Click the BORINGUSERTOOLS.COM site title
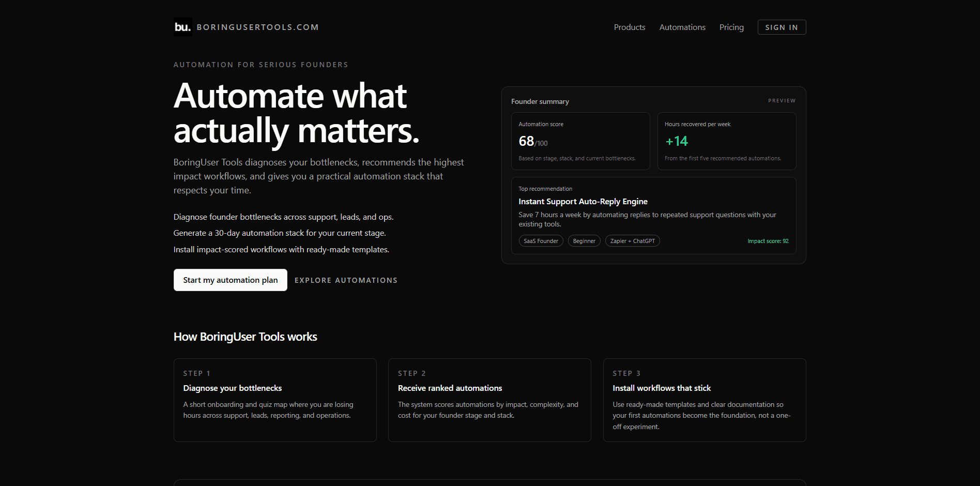Screen dimensions: 980x486 (258, 27)
